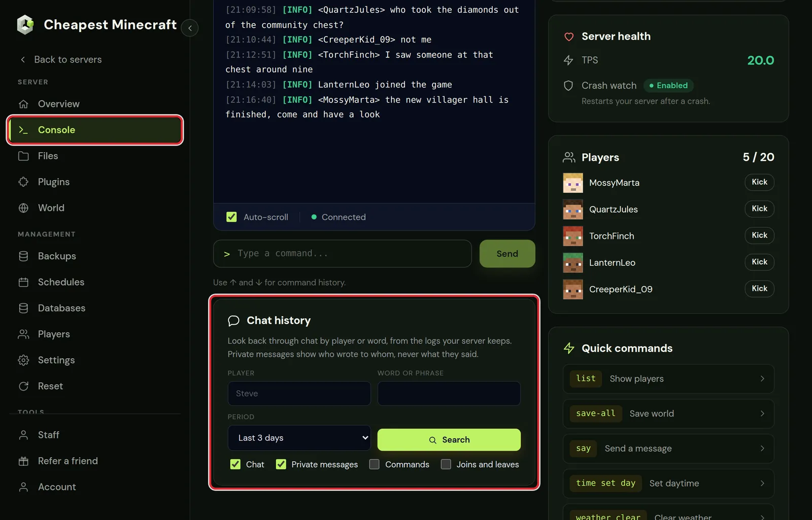Click the Send command button
The image size is (812, 520).
pyautogui.click(x=507, y=254)
